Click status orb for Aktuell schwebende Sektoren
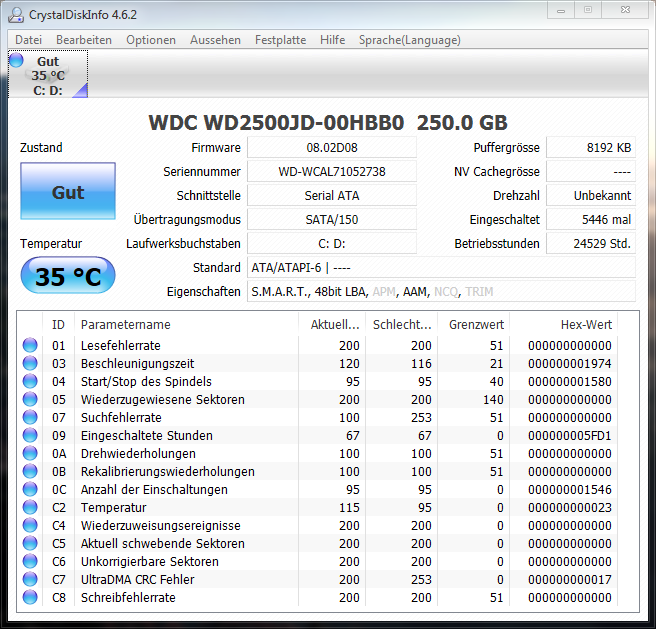 click(x=30, y=543)
